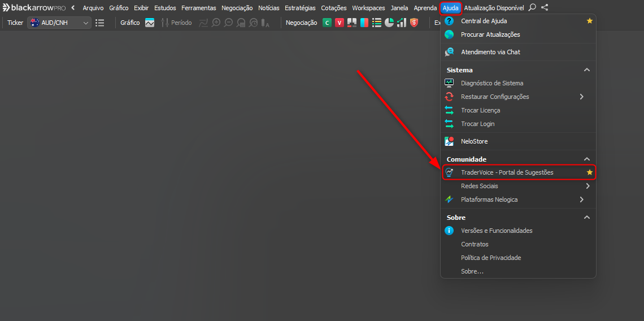Open the Janela menu

pyautogui.click(x=399, y=8)
